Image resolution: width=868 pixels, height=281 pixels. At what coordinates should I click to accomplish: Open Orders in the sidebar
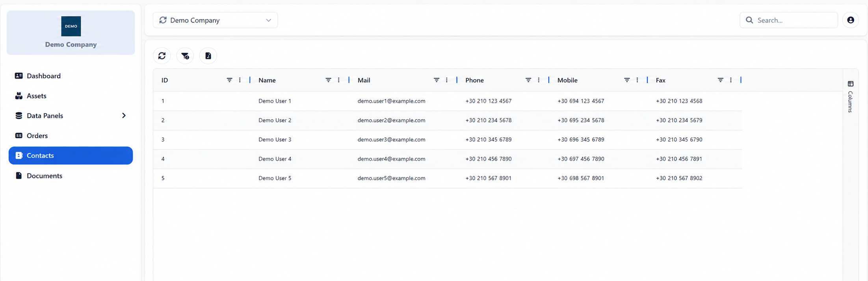[x=71, y=135]
